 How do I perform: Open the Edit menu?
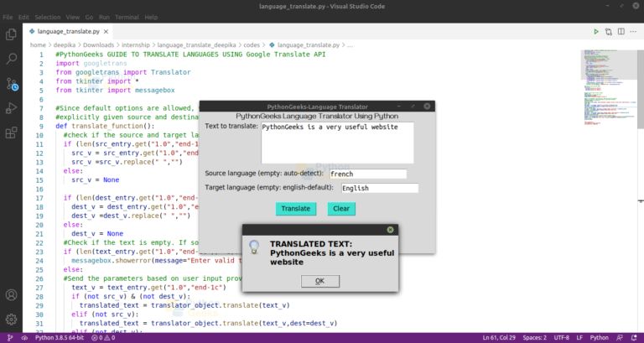[x=23, y=18]
